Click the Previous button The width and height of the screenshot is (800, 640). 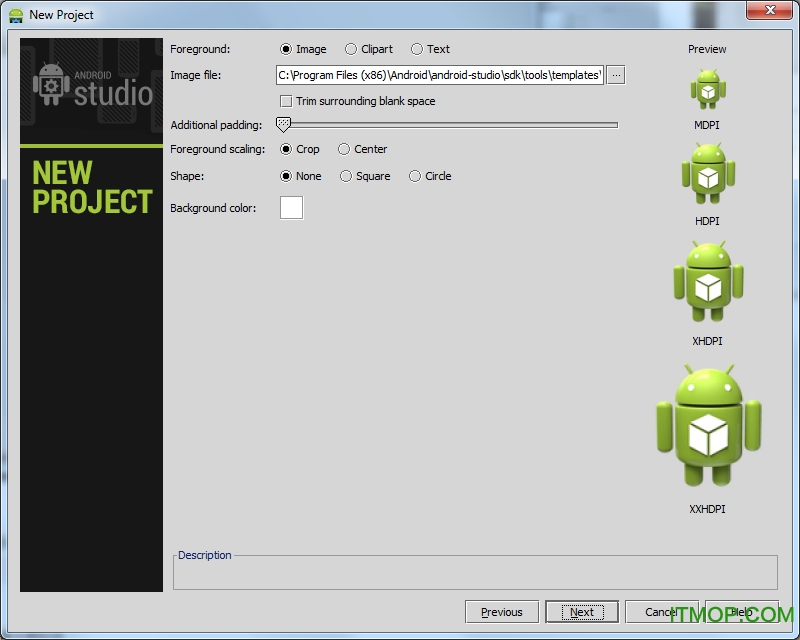501,611
